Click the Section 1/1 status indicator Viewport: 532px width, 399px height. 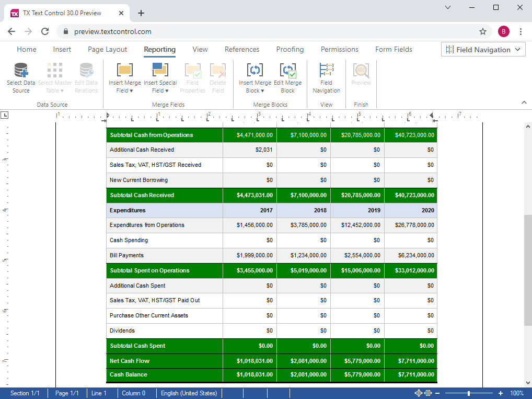click(x=26, y=393)
